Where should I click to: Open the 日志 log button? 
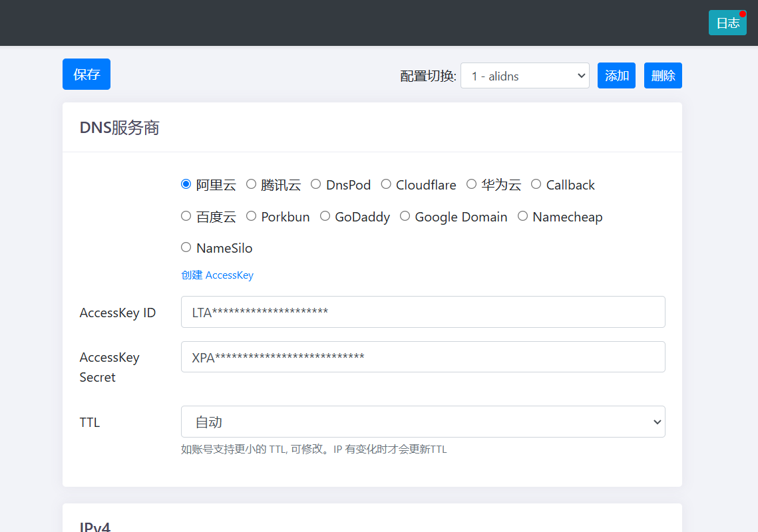point(727,23)
